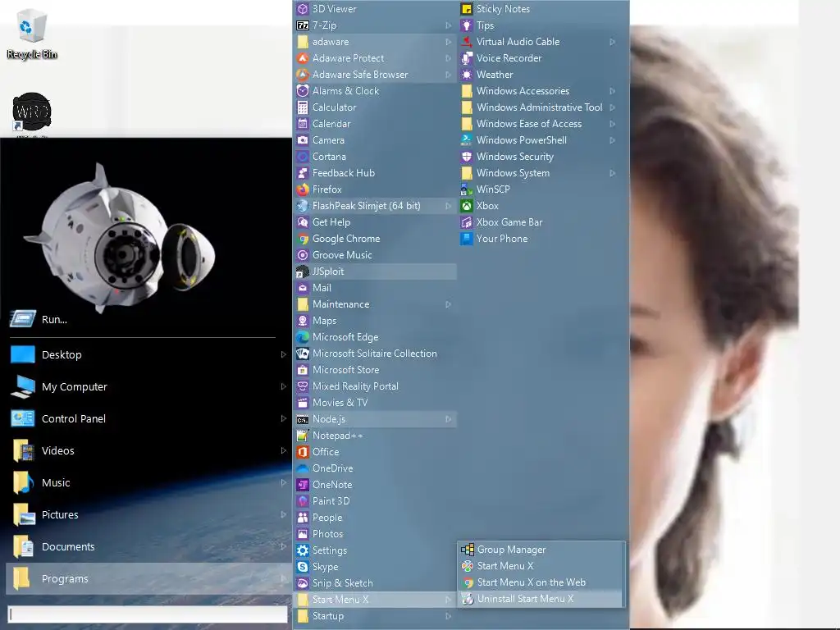Launch Voice Recorder
Image resolution: width=840 pixels, height=630 pixels.
540,58
